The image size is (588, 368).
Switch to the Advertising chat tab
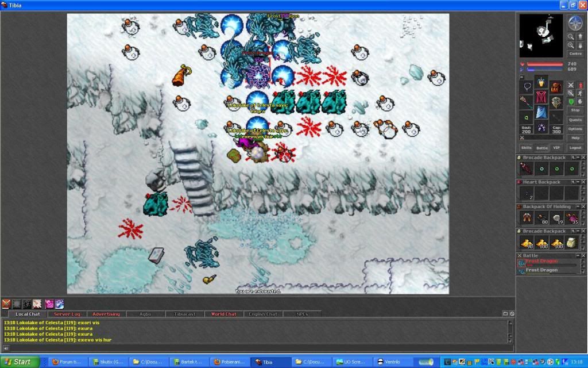click(106, 314)
